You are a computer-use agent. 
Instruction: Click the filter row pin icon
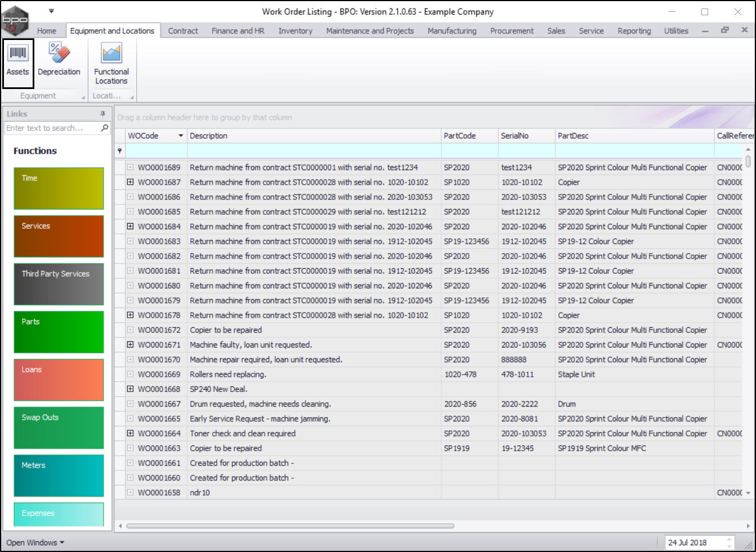pos(119,151)
